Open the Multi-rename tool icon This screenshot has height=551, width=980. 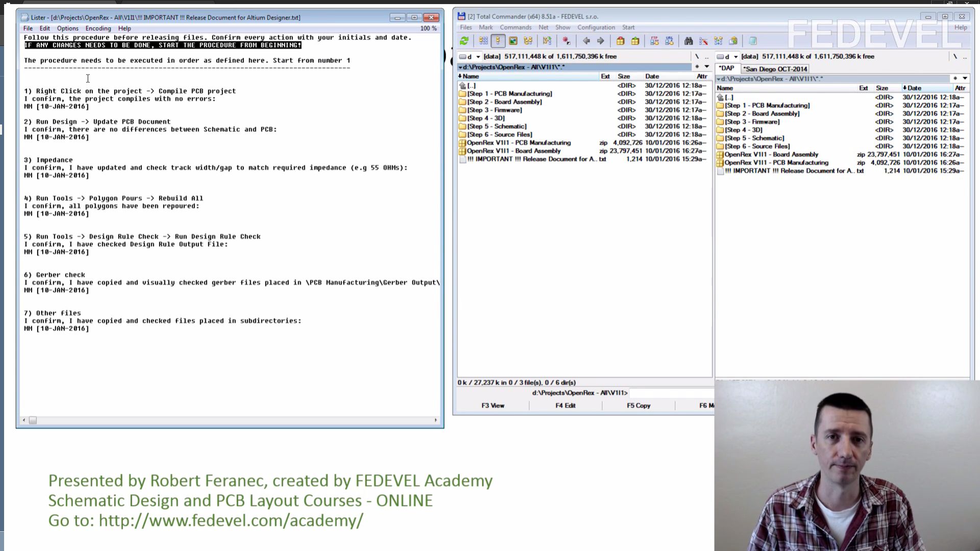(x=703, y=41)
